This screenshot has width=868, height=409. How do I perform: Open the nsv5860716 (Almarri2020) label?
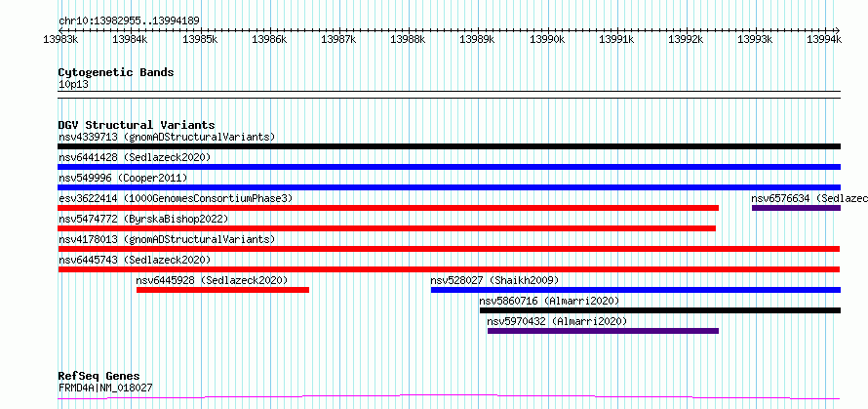pyautogui.click(x=549, y=301)
